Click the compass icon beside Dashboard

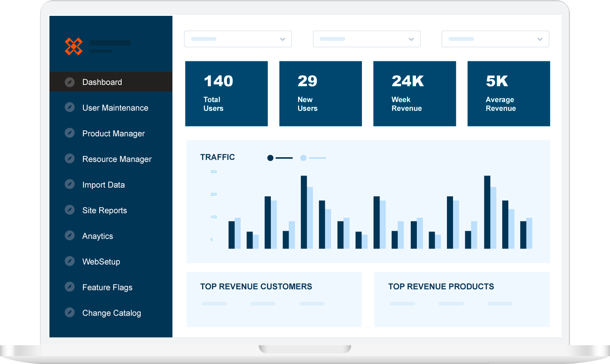(x=70, y=82)
